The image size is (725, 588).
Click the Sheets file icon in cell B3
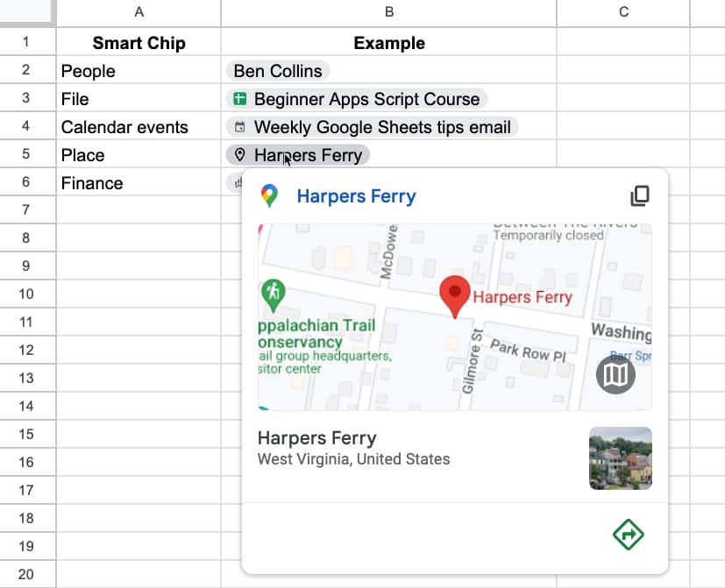pos(239,99)
